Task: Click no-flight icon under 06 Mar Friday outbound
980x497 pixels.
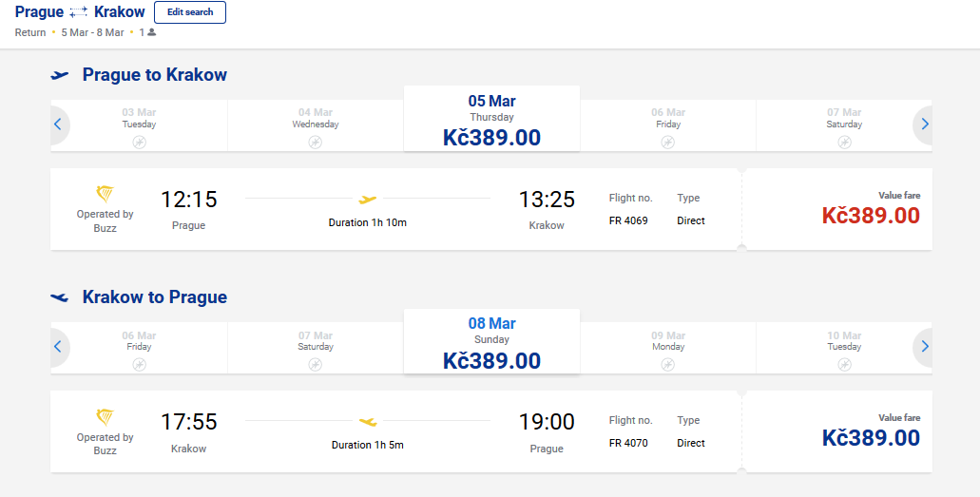Action: coord(668,143)
